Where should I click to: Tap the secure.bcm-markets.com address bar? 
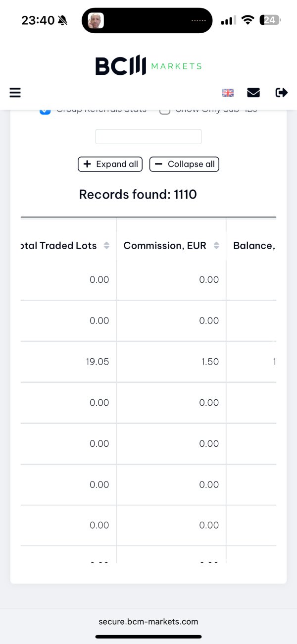pyautogui.click(x=148, y=622)
